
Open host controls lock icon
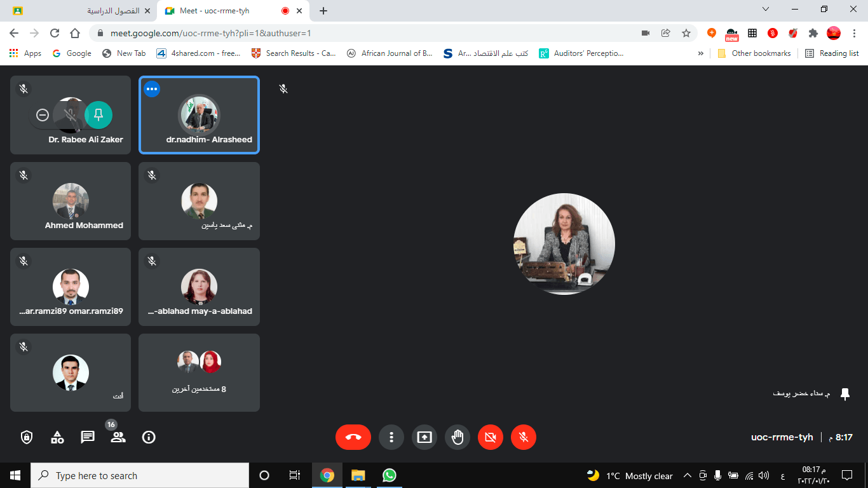(x=27, y=437)
